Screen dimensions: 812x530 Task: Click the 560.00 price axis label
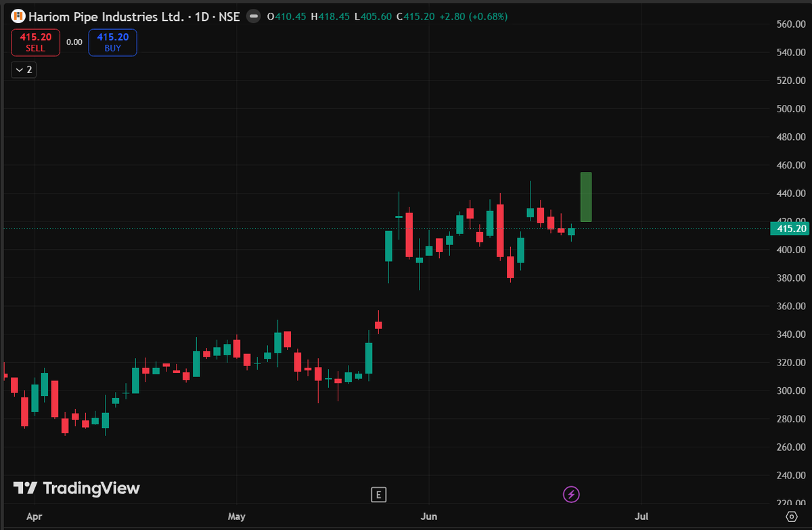coord(791,24)
